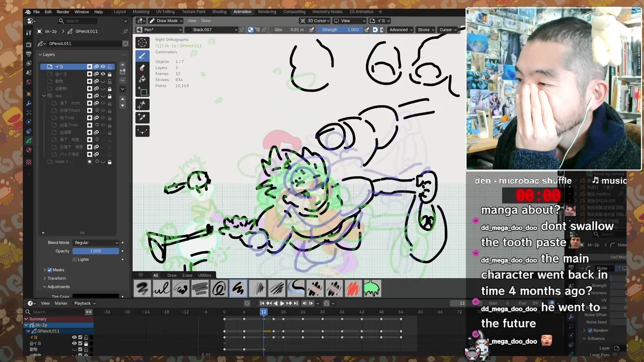Toggle Lights checkbox
644x362 pixels.
pyautogui.click(x=75, y=259)
